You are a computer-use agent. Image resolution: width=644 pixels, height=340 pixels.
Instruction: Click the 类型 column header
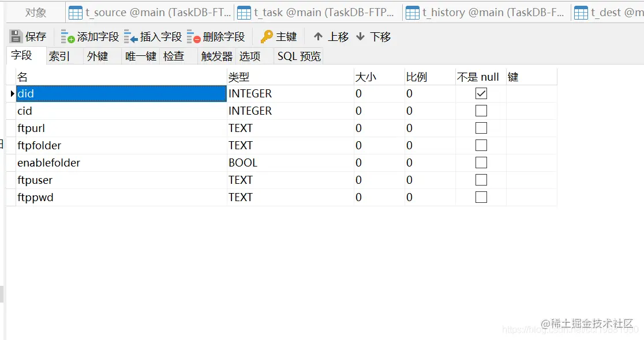[290, 77]
